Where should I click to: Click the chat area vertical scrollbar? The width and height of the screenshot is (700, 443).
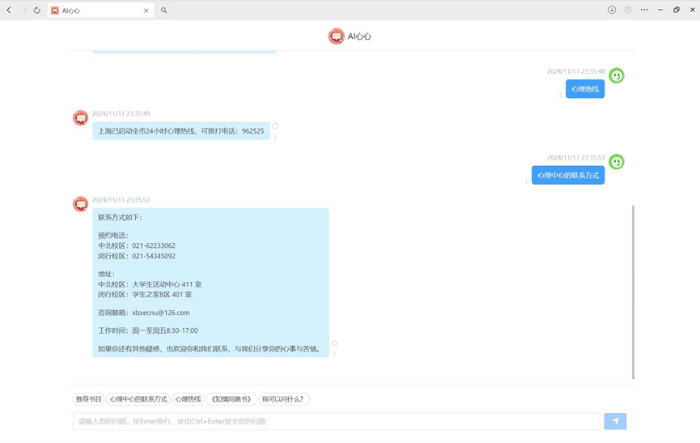(633, 290)
